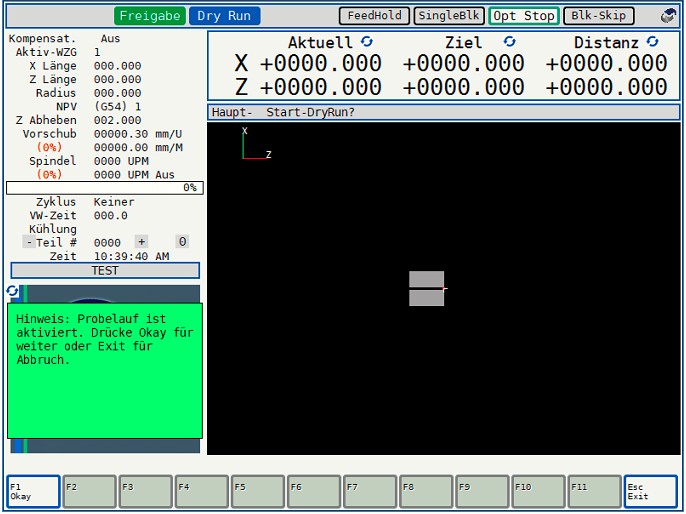Toggle Blk-Skip block skip
Viewport: 686px width, 514px height.
[598, 16]
